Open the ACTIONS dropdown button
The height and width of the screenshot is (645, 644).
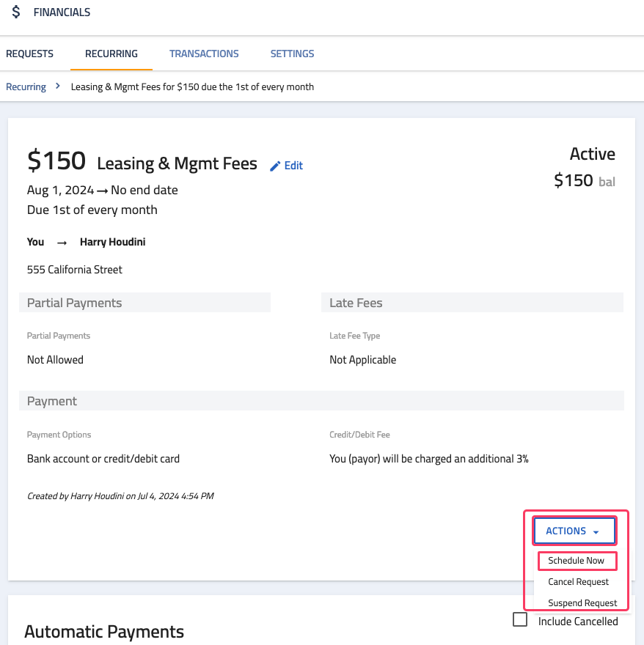[x=574, y=531]
